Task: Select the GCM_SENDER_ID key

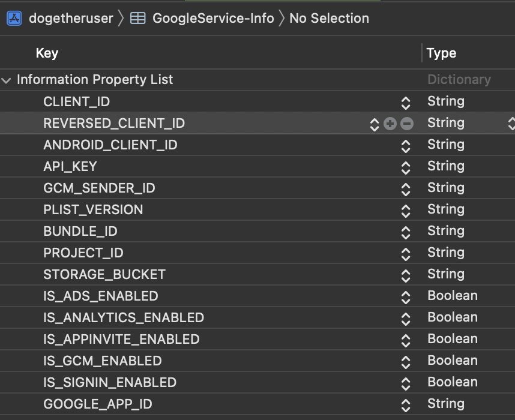Action: coord(99,188)
